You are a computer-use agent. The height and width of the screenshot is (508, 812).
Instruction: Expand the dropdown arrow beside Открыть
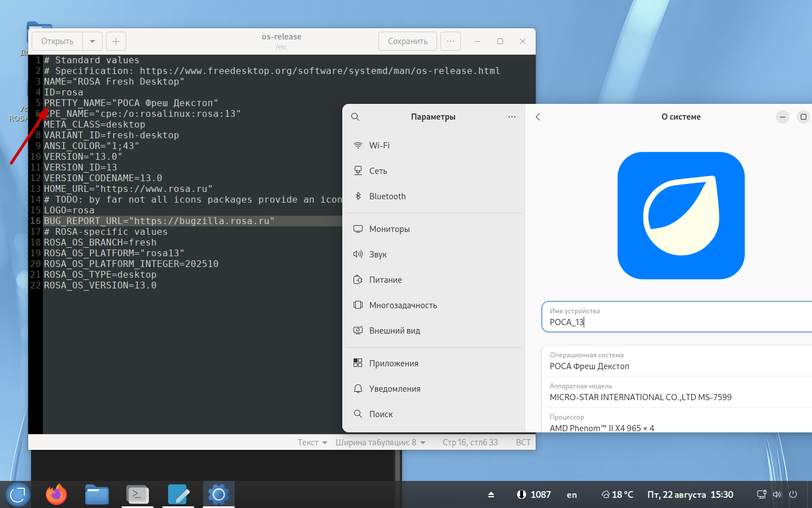coord(92,41)
